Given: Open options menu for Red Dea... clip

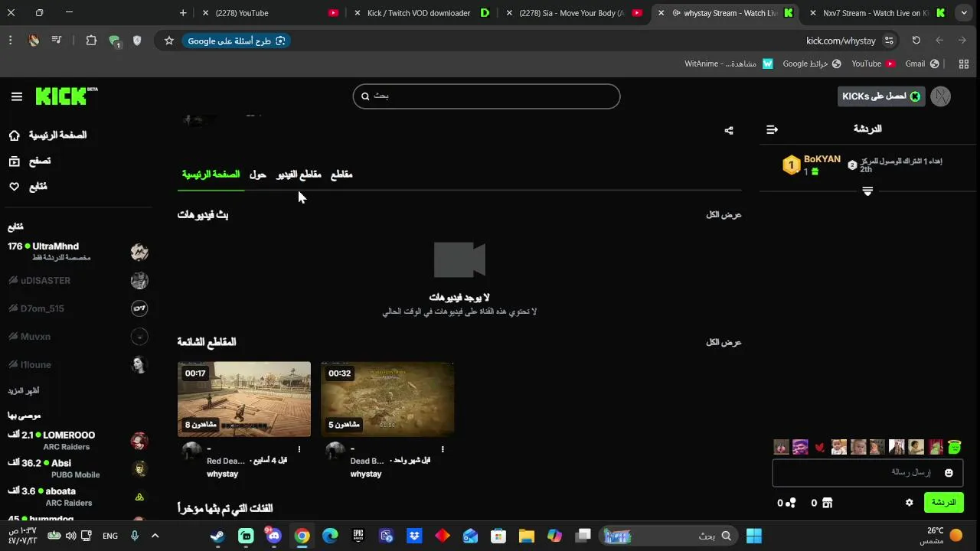Looking at the screenshot, I should point(299,449).
